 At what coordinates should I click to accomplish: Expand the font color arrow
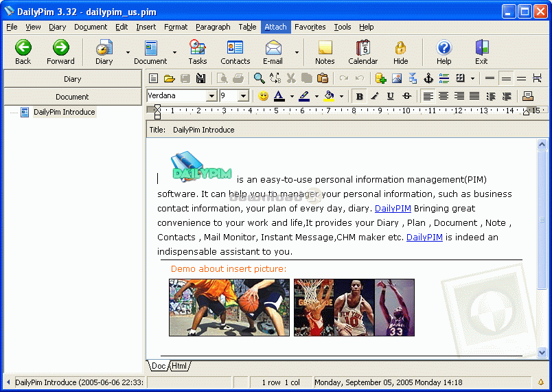click(x=292, y=96)
